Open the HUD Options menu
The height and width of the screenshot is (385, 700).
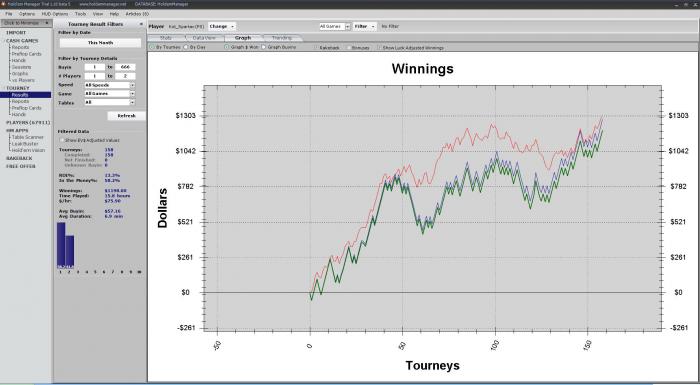point(55,14)
